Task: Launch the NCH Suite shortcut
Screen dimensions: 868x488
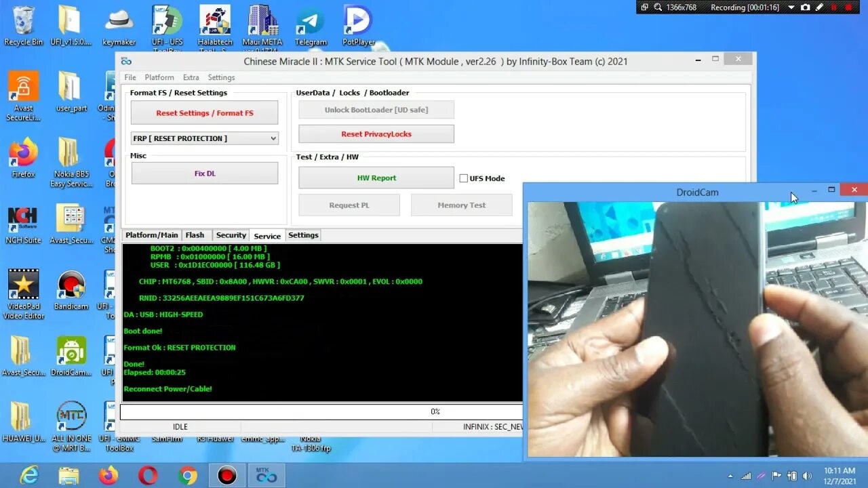Action: 23,224
